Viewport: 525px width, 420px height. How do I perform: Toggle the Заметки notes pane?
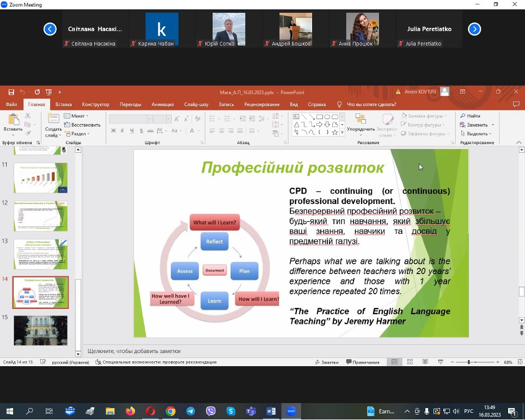point(327,362)
